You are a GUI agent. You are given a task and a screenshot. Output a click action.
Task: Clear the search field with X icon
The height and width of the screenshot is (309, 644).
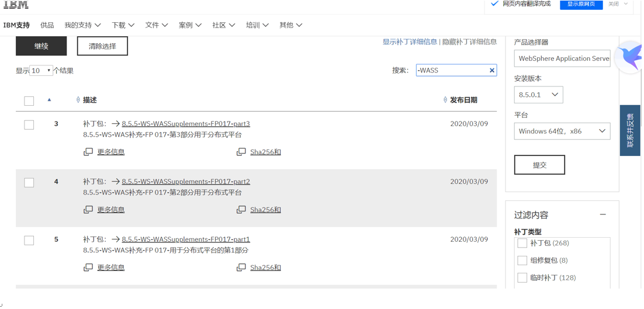pos(491,71)
